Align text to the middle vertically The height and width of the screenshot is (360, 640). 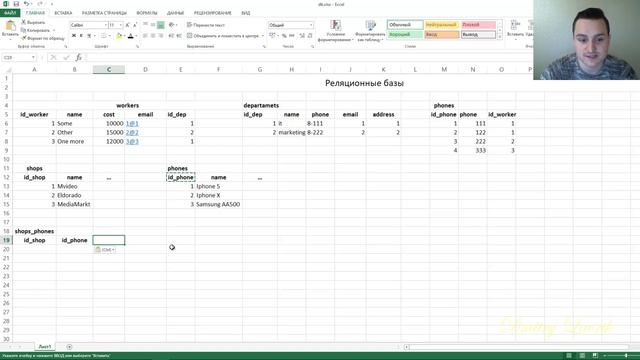coord(153,25)
